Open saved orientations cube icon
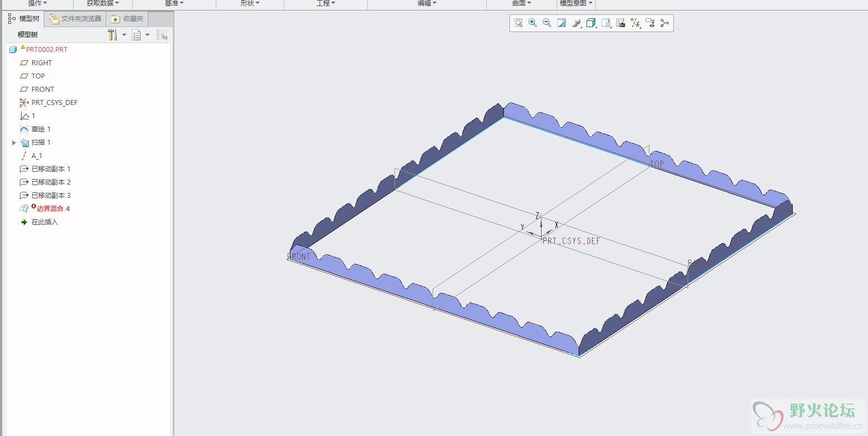 click(591, 23)
